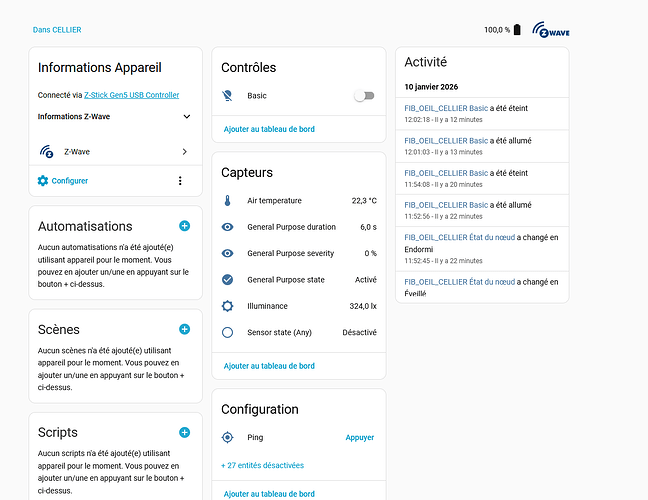Click the battery level icon
The image size is (648, 500).
517,30
